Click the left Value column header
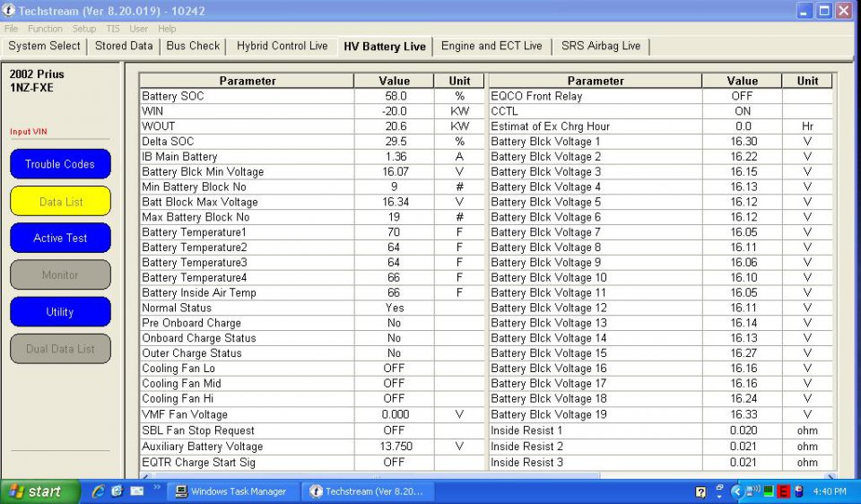 pyautogui.click(x=395, y=81)
